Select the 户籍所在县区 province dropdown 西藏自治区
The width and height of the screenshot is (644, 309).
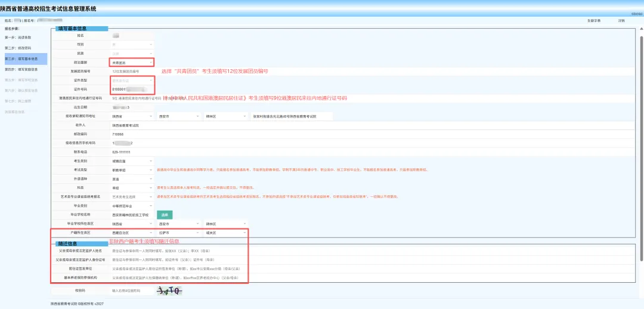pos(132,233)
